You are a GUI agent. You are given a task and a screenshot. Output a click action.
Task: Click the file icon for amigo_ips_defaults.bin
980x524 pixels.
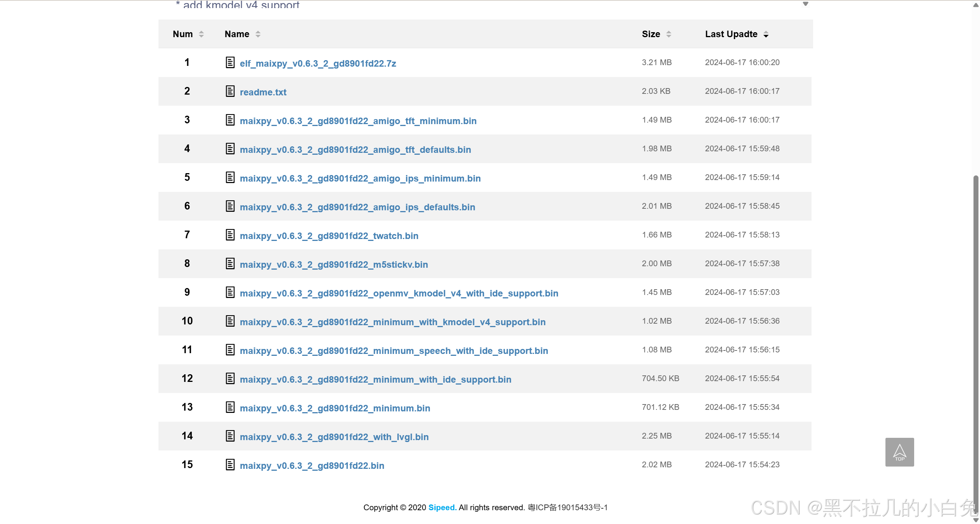click(x=230, y=206)
